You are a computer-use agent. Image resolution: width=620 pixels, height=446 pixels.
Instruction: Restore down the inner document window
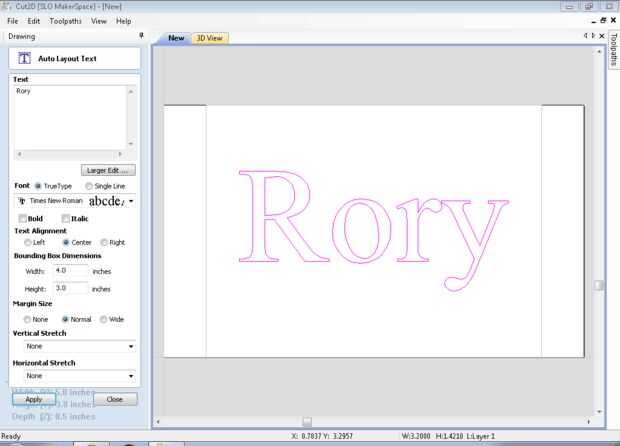[603, 20]
